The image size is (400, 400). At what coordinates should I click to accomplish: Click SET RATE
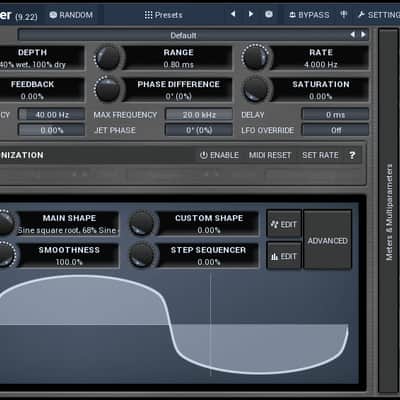pyautogui.click(x=320, y=155)
